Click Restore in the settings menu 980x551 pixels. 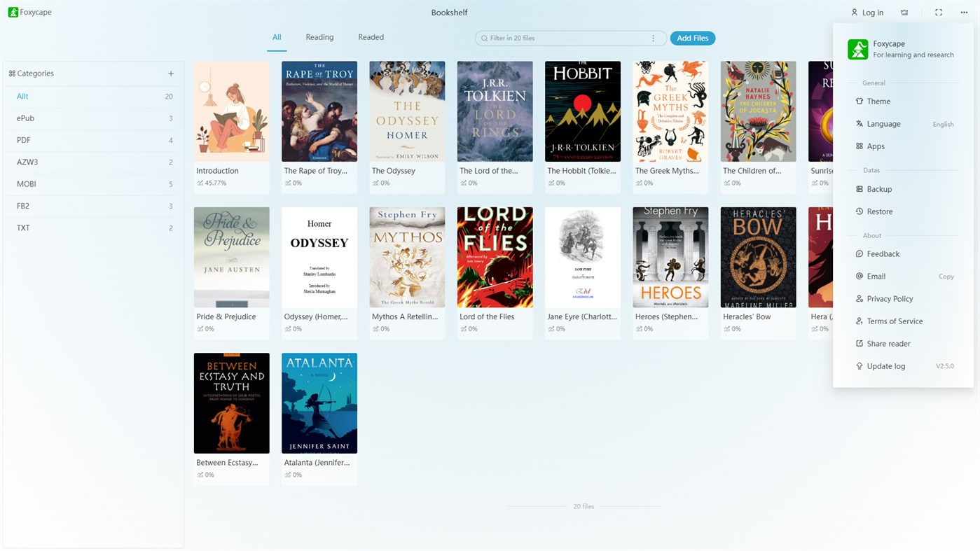coord(880,211)
